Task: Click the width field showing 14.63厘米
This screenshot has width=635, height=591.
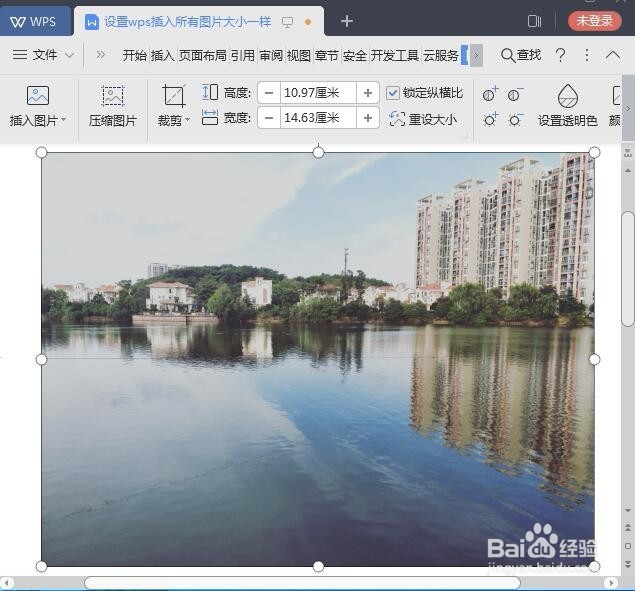Action: tap(318, 118)
